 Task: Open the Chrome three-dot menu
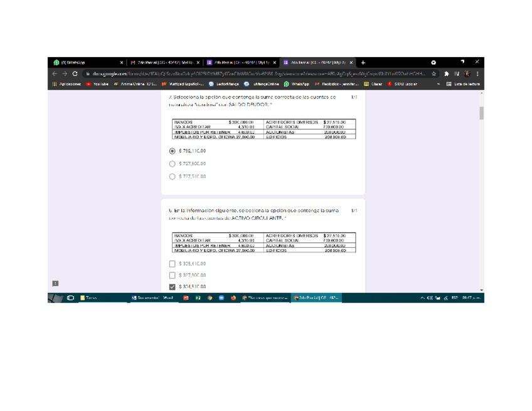point(477,73)
